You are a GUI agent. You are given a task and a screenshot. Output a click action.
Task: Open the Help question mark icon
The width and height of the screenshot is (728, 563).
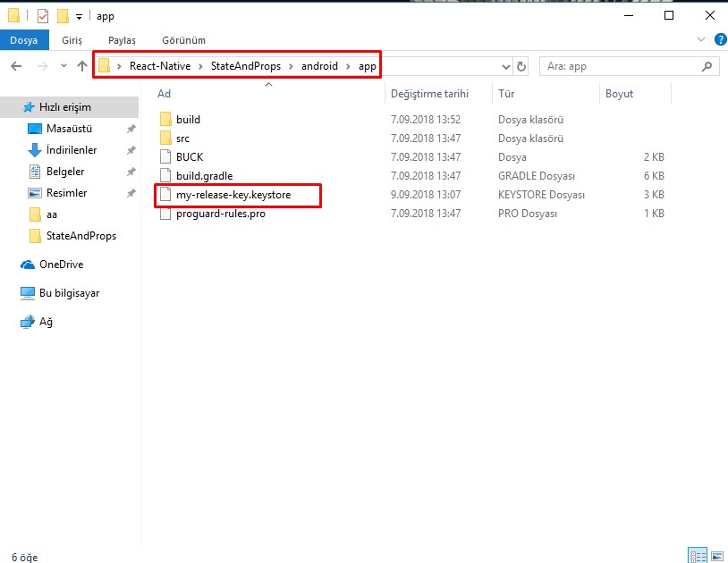(x=720, y=40)
